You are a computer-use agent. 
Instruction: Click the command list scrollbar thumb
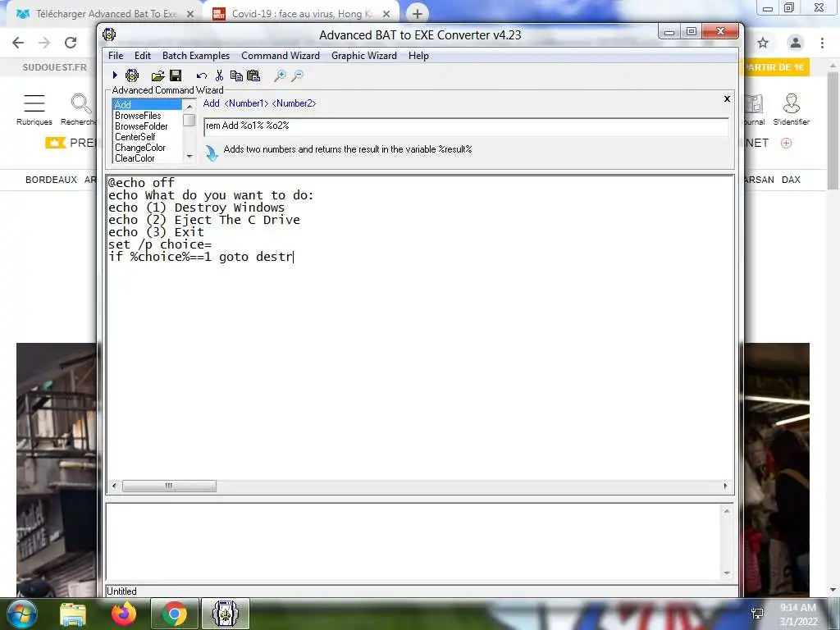point(189,120)
